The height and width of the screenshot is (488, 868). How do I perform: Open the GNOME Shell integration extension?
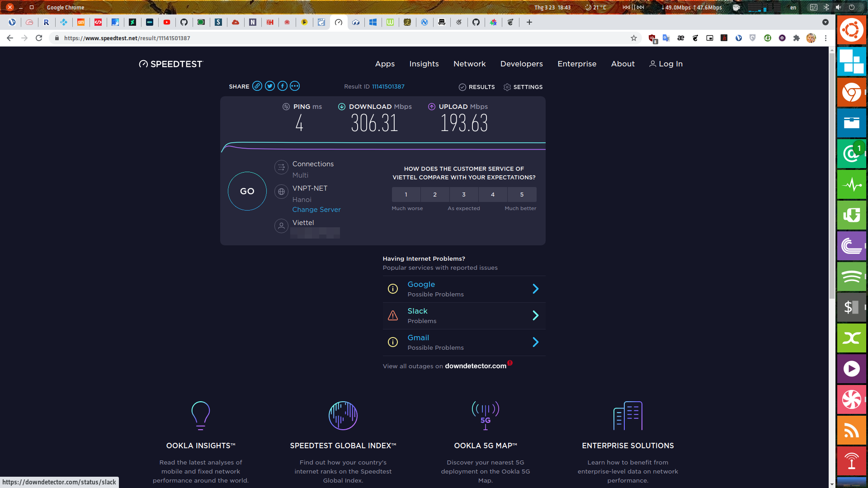(695, 38)
